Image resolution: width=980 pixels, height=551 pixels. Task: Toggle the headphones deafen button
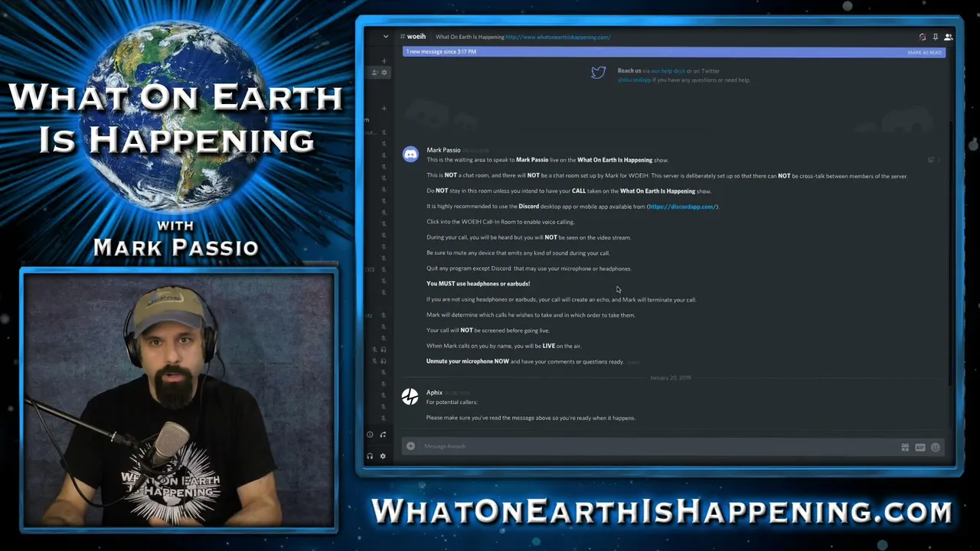(370, 456)
